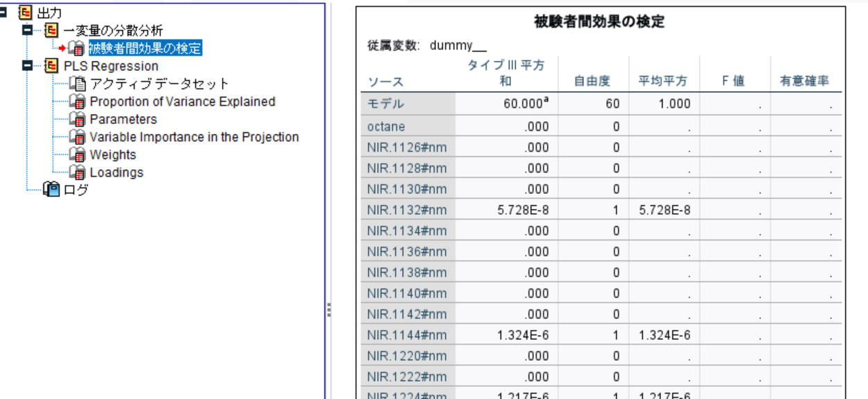
Task: Click the 従属変数: dummy__ caption
Action: tap(427, 46)
